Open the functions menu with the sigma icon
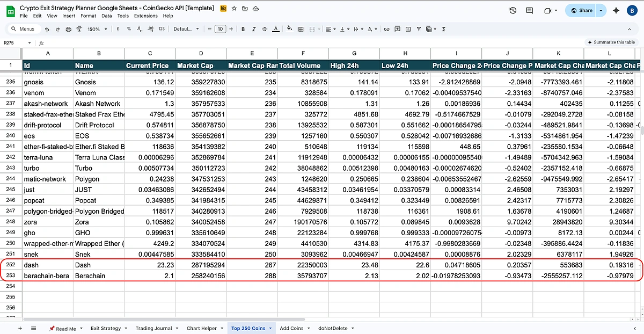The width and height of the screenshot is (644, 334). tap(444, 29)
